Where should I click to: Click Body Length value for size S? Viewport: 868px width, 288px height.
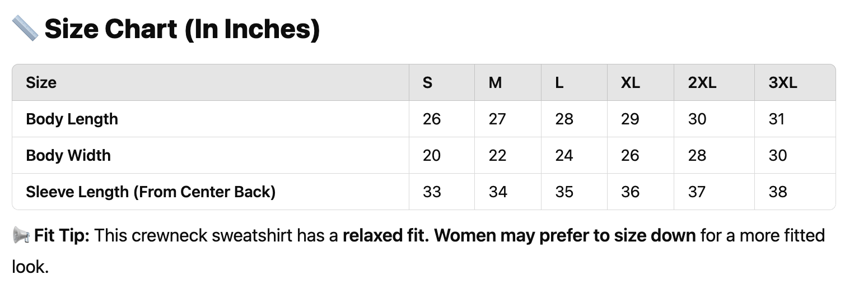point(432,119)
